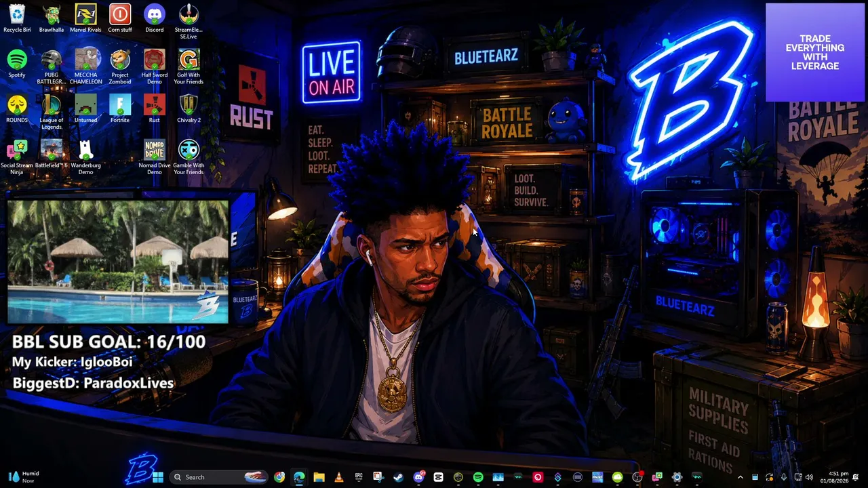This screenshot has height=488, width=868.
Task: Select the Marvel Rivals desktop icon
Action: tap(85, 18)
